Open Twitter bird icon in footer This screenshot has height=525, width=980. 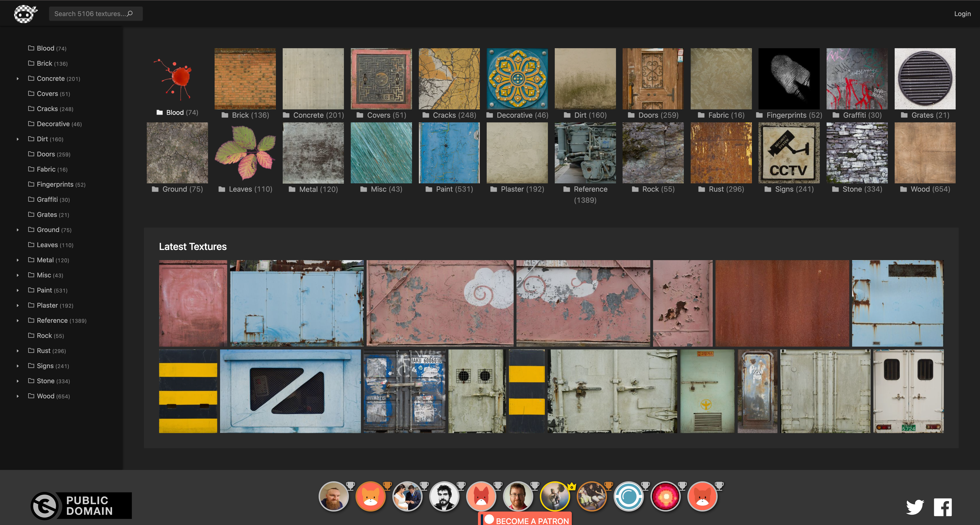click(915, 507)
